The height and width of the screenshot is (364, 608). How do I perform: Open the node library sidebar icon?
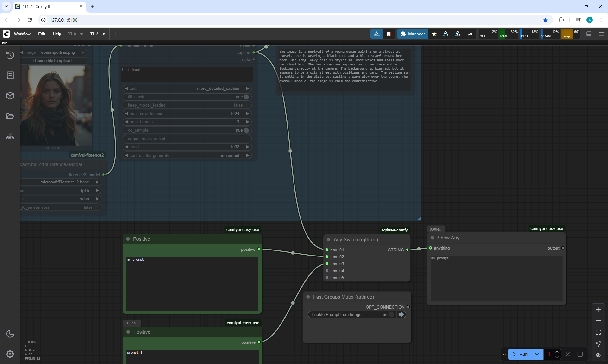[10, 75]
